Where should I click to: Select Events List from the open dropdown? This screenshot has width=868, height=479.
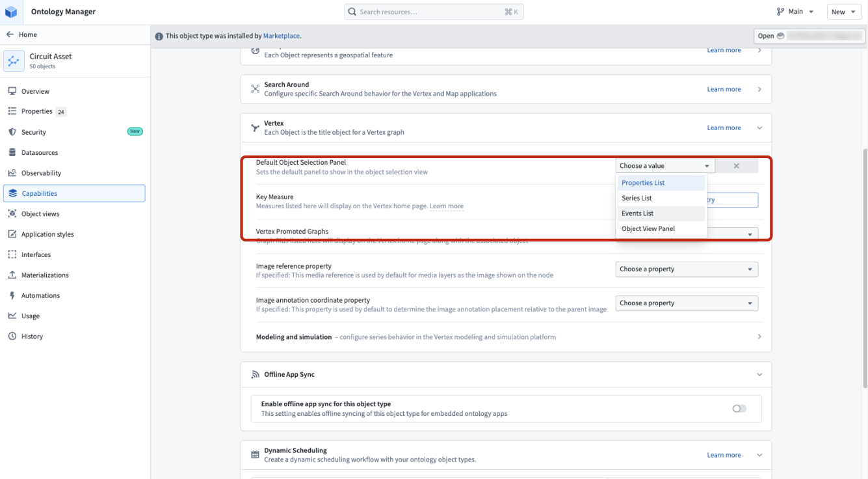(637, 213)
